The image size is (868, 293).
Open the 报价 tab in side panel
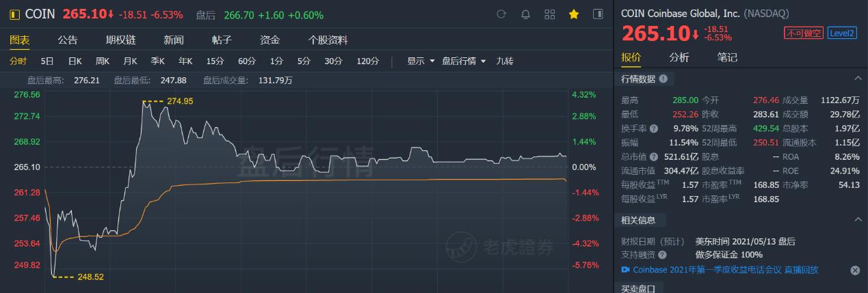point(631,57)
